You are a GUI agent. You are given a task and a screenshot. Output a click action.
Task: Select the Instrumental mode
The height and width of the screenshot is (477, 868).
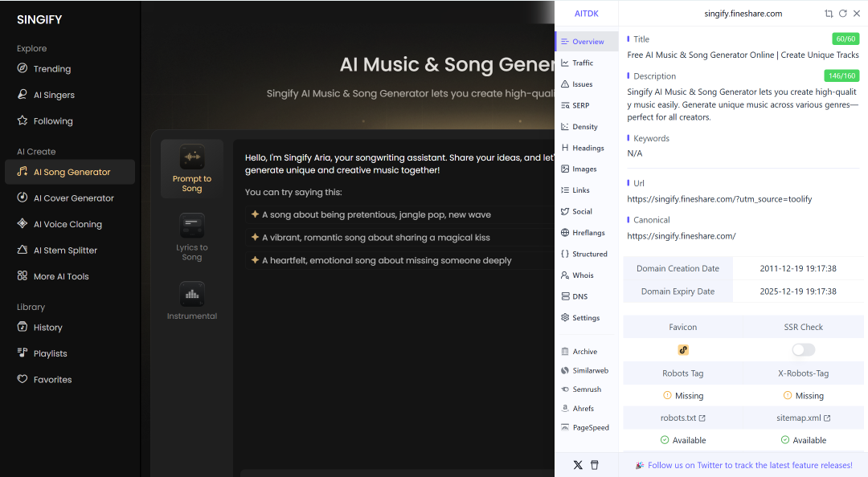[192, 301]
